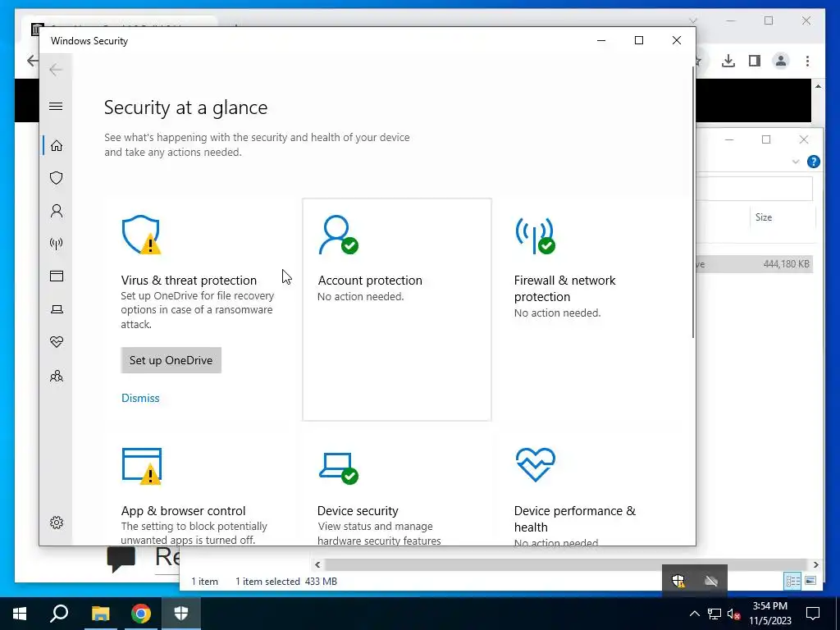Open Action Center notifications icon

813,614
